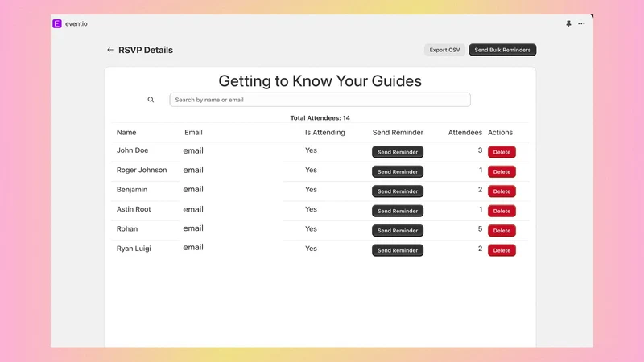Screen dimensions: 644x362
Task: Click the Export CSV button
Action: coord(444,50)
